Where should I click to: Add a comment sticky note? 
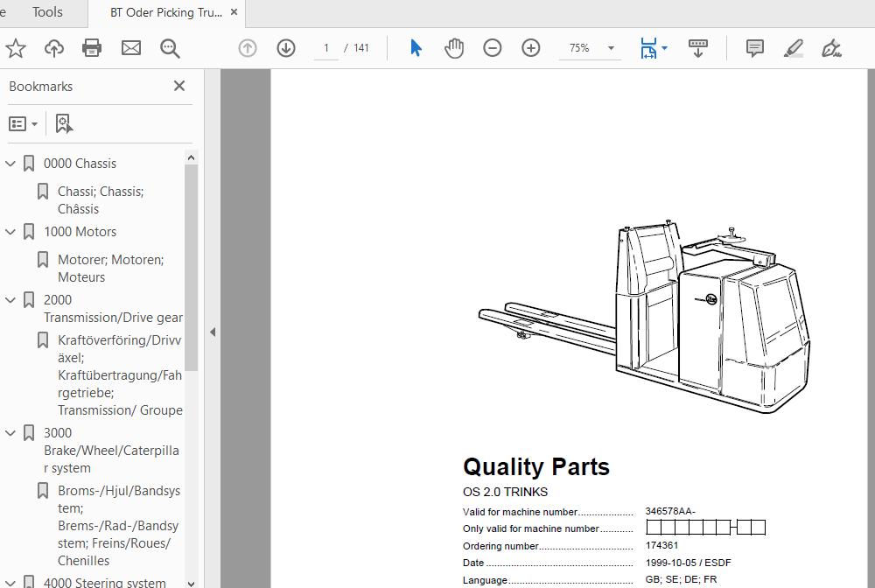[755, 48]
